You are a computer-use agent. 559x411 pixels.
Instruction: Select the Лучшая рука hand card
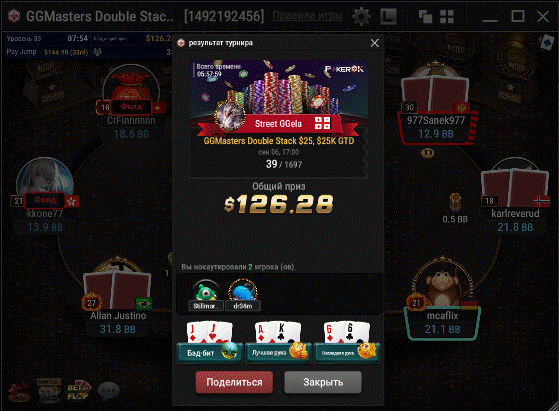(x=278, y=342)
